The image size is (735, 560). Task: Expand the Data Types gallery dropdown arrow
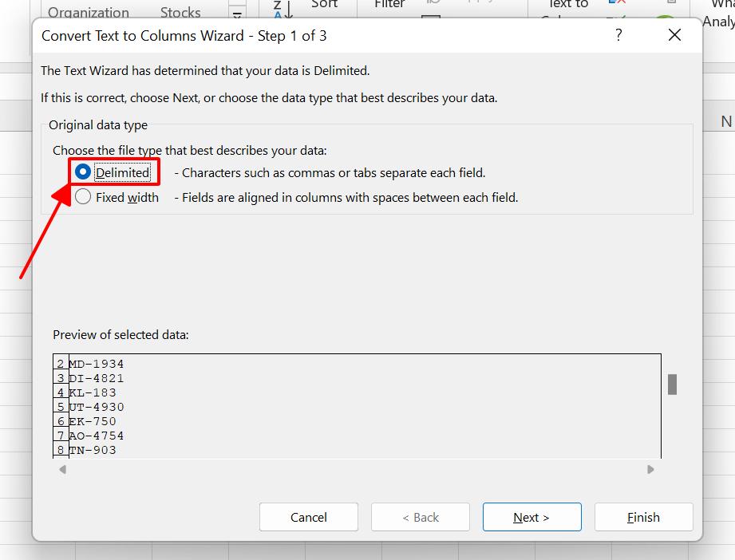pyautogui.click(x=237, y=14)
